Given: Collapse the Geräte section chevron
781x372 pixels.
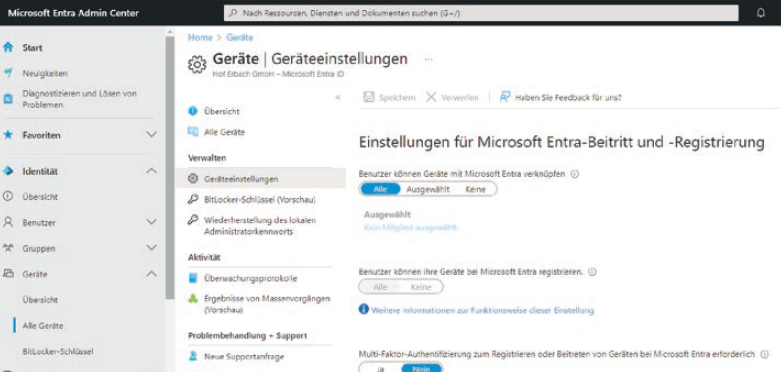Looking at the screenshot, I should (151, 274).
